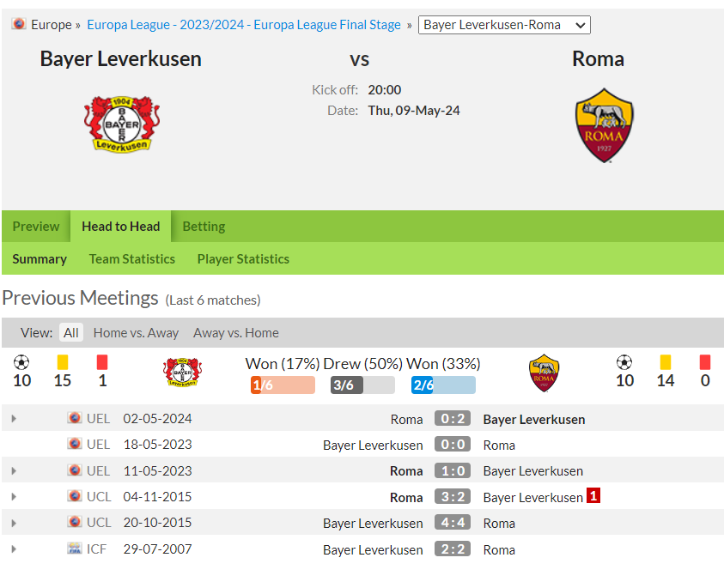The image size is (724, 588).
Task: Open the Bayer Leverkusen-Roma match dropdown
Action: (504, 25)
